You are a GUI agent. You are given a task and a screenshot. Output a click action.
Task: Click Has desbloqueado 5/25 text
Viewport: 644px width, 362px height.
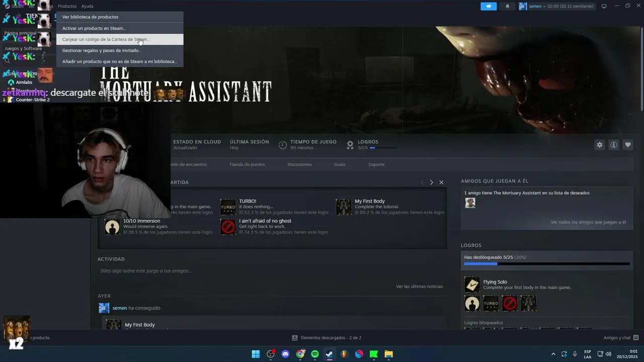pyautogui.click(x=495, y=257)
